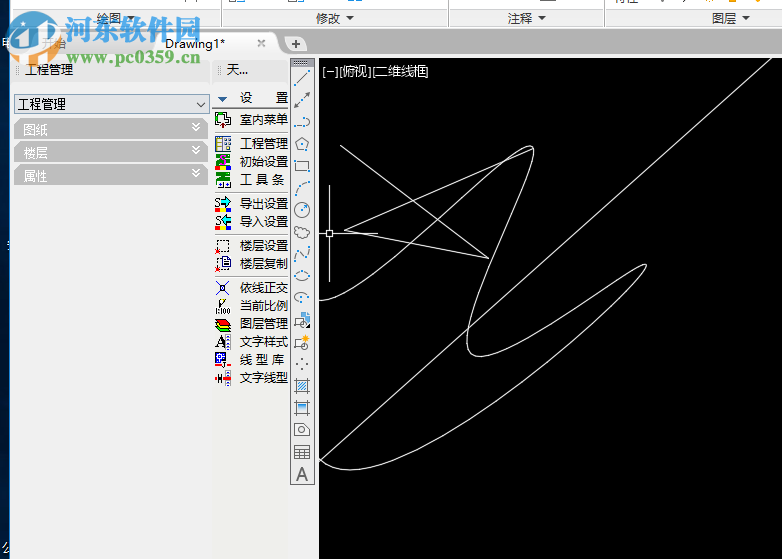Click the draw toolbar grip handle
Screen dimensions: 782x559
tap(302, 63)
